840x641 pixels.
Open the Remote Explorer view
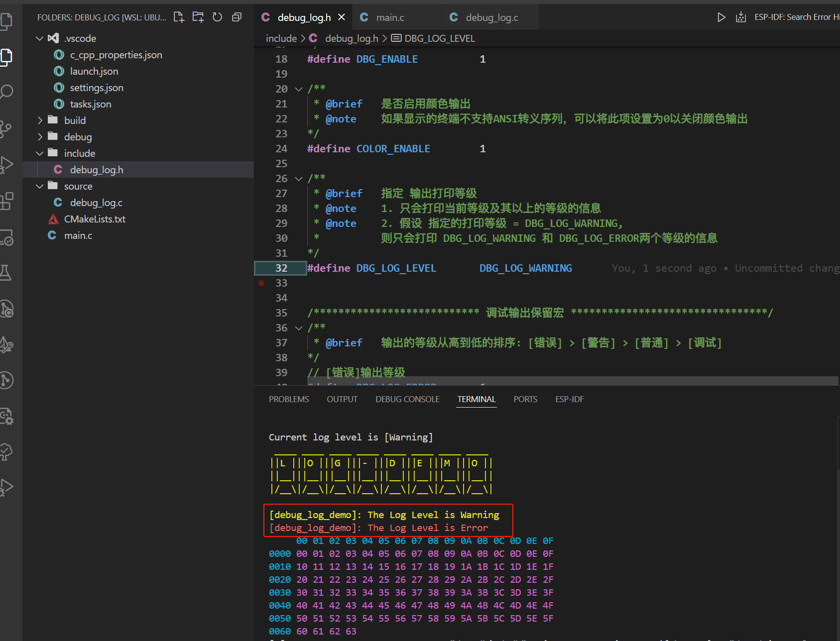point(6,237)
